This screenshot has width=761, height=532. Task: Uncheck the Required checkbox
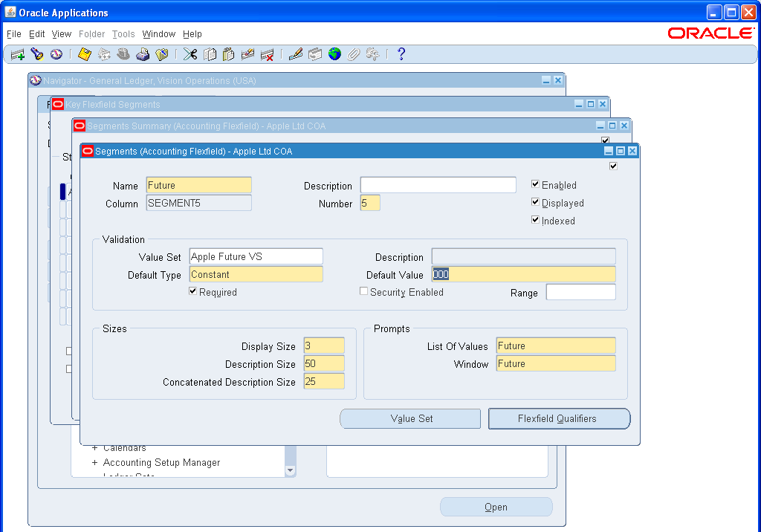[192, 291]
